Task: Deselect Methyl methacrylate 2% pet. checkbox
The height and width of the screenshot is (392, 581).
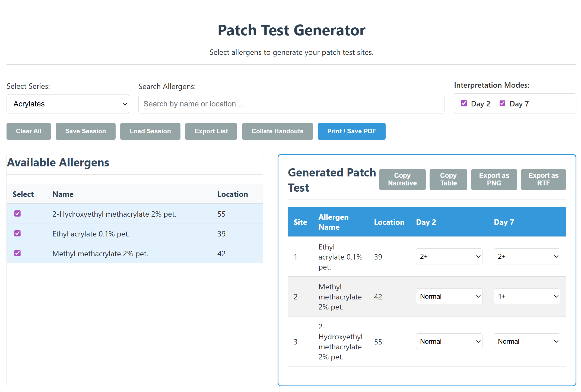Action: pyautogui.click(x=18, y=253)
